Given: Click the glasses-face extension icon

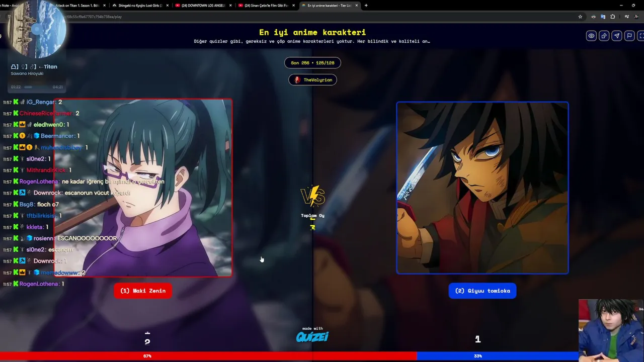Looking at the screenshot, I should (x=594, y=17).
